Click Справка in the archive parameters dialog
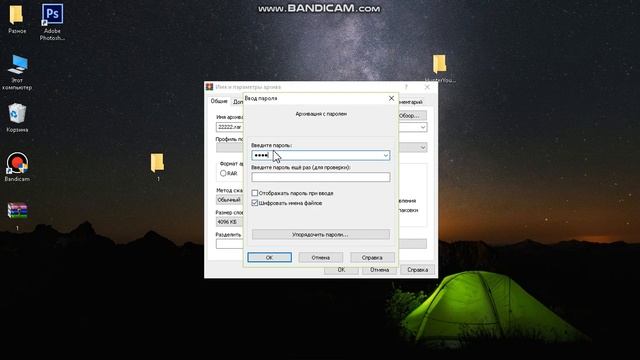640x360 pixels. click(417, 270)
